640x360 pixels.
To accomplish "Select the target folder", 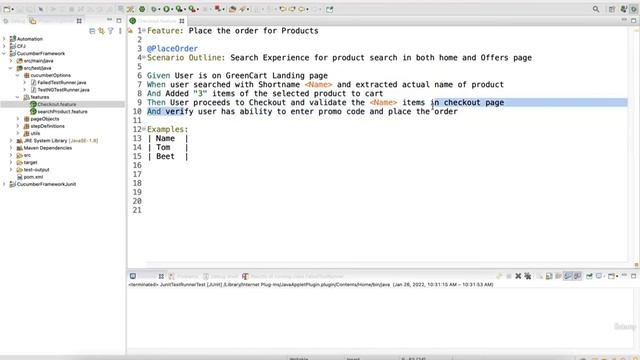I will [30, 162].
